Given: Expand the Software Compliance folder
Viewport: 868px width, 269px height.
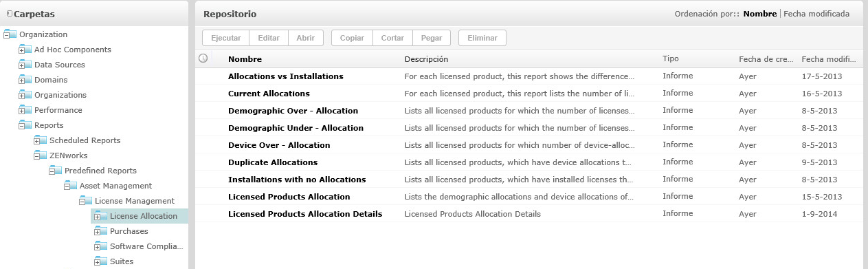Looking at the screenshot, I should [x=97, y=247].
